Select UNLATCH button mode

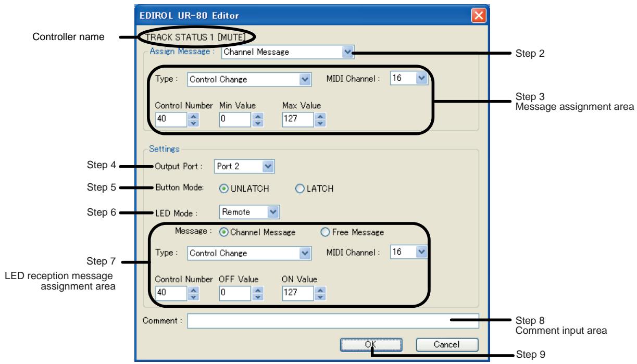[x=244, y=189]
